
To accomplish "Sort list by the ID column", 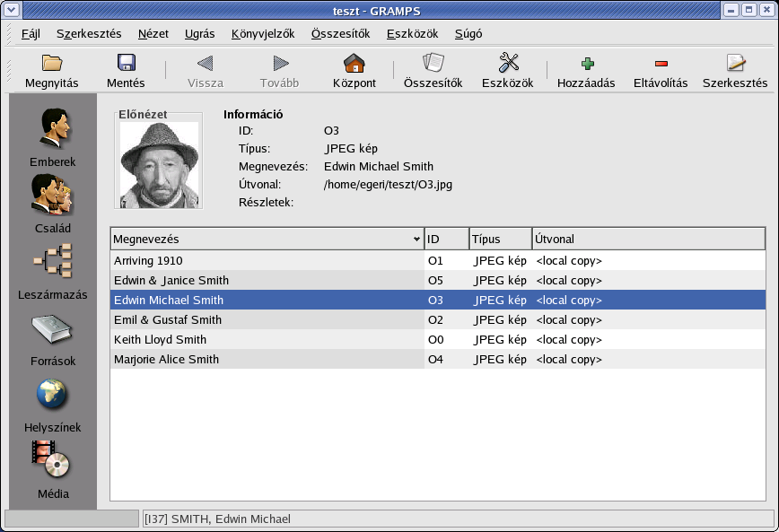I will [x=446, y=240].
